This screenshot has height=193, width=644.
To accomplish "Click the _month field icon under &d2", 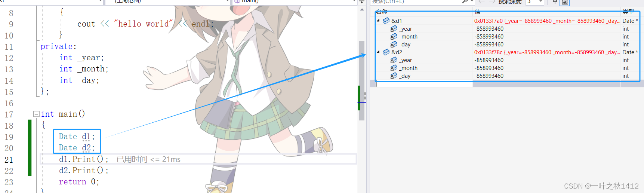I will click(x=394, y=68).
